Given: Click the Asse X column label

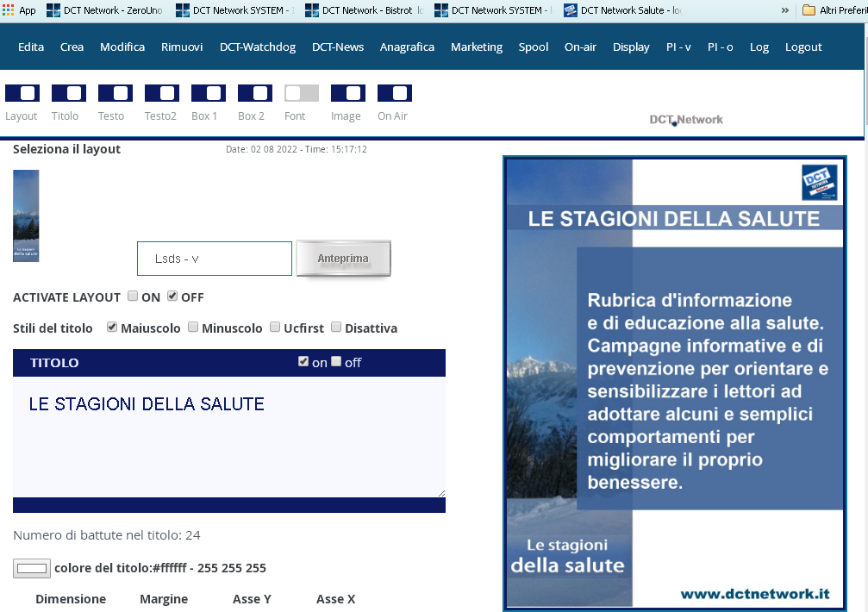Looking at the screenshot, I should [336, 599].
